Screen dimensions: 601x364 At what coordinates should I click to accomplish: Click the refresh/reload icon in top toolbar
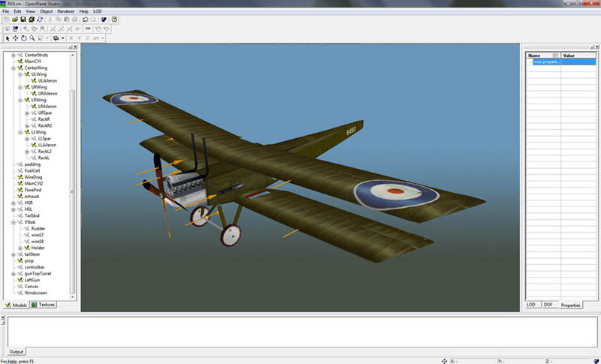tap(40, 20)
